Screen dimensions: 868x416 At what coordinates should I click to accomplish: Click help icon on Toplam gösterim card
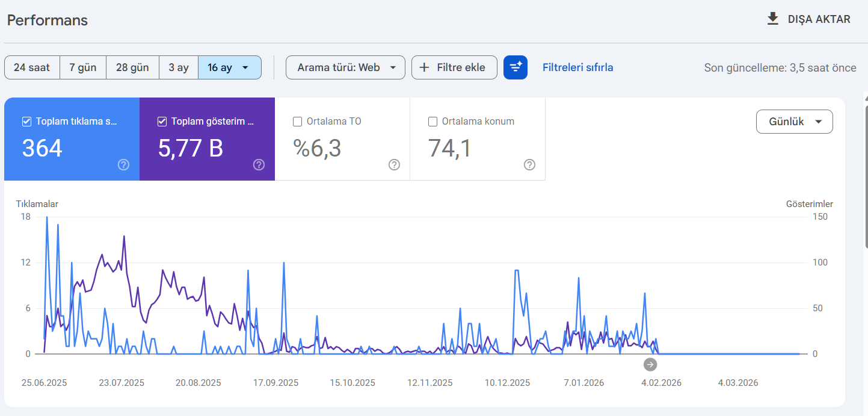pos(259,165)
